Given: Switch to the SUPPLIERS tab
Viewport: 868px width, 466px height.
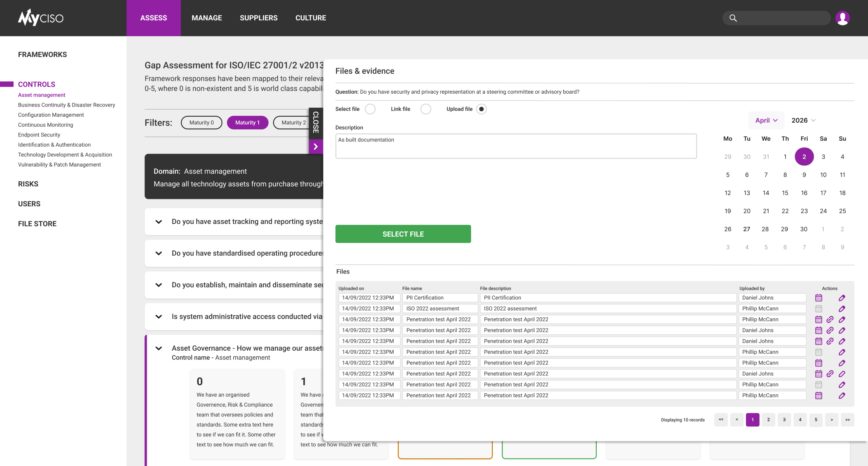Looking at the screenshot, I should tap(258, 18).
